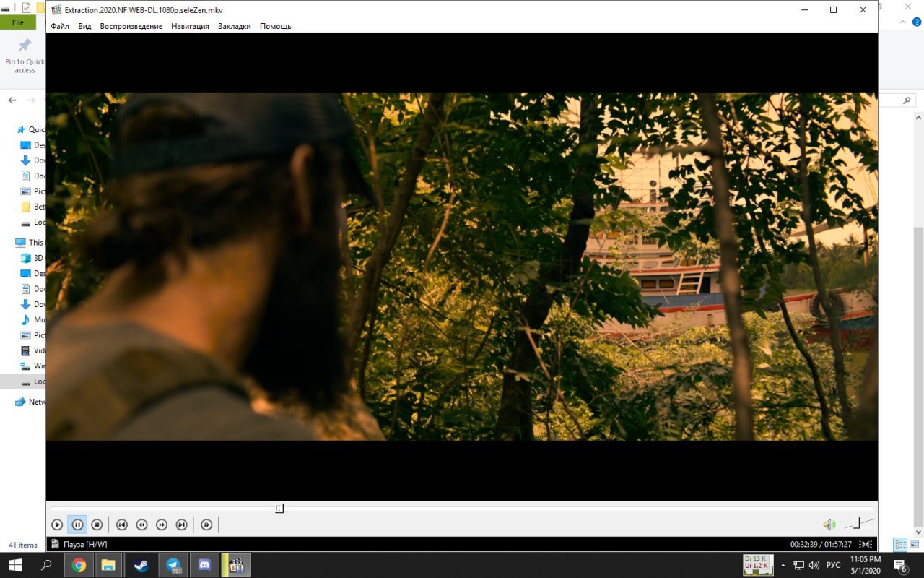Click the frame step button
Screen dimensions: 924x578
click(x=206, y=525)
